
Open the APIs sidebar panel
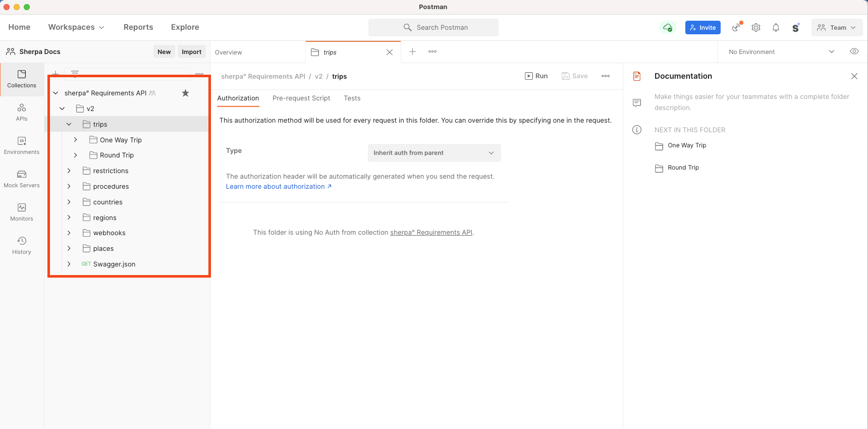(x=22, y=113)
